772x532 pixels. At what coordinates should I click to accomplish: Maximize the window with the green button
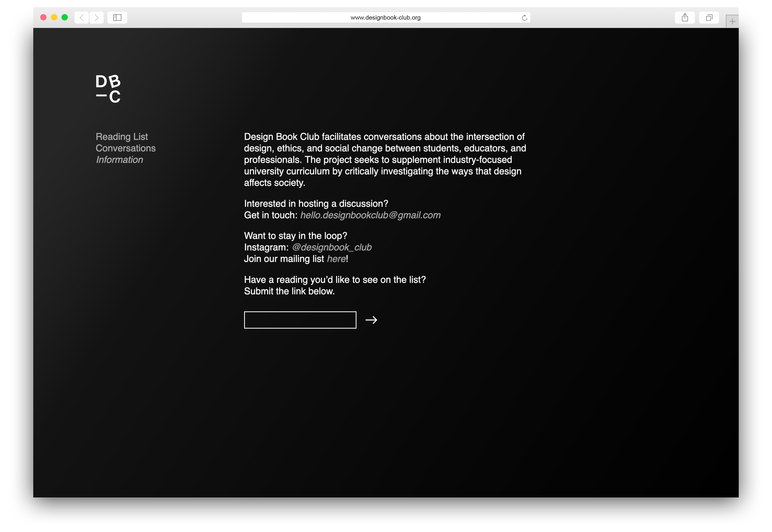coord(65,17)
